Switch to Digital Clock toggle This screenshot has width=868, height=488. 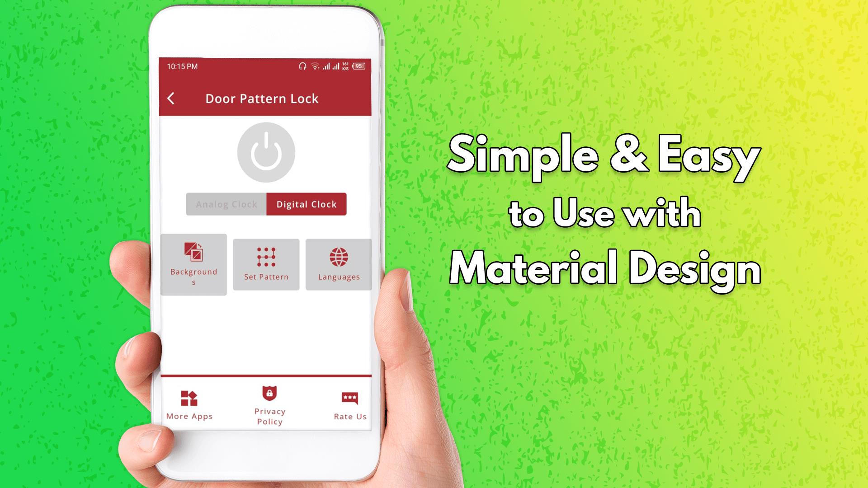click(306, 203)
